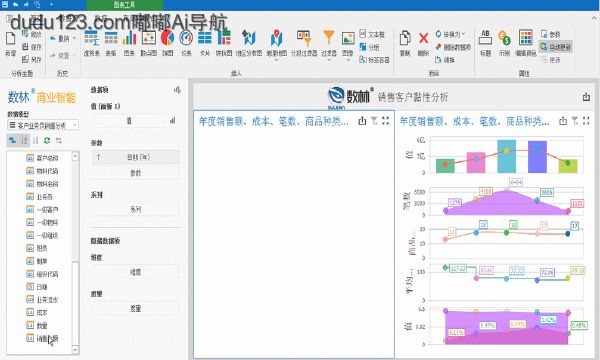The height and width of the screenshot is (360, 600).
Task: Click the field list vertical scrollbar
Action: point(75,253)
